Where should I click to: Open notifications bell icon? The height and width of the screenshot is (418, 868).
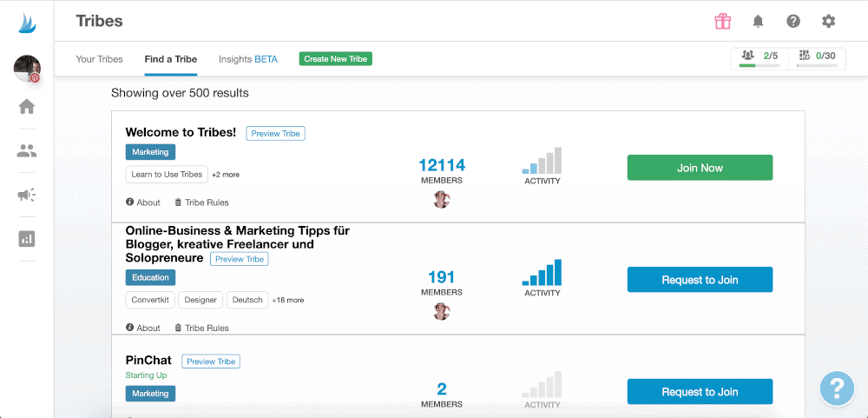(759, 22)
